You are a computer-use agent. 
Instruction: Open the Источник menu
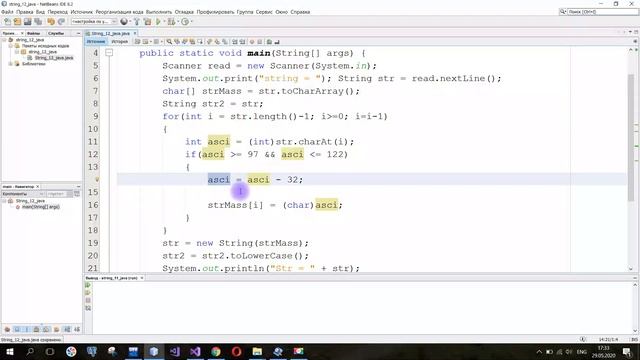82,12
